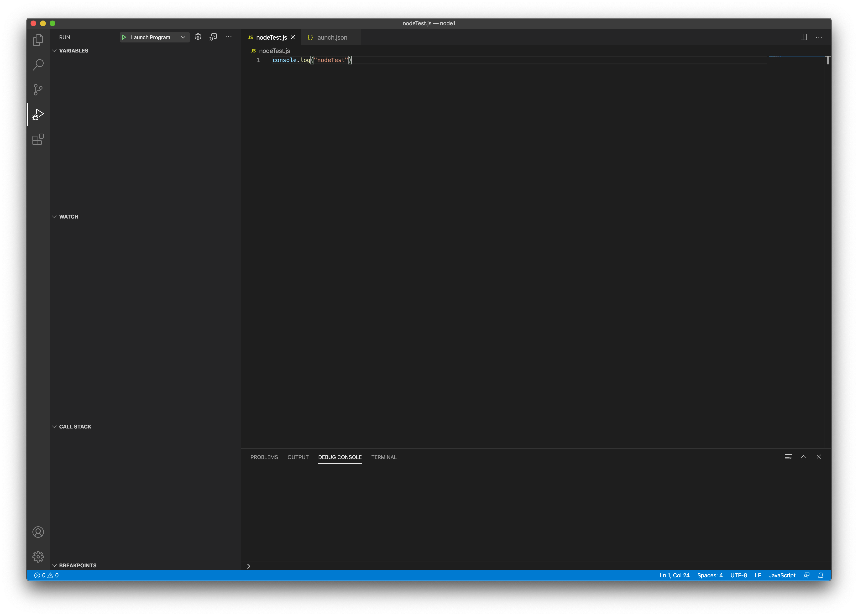Open launch.json via gear icon
The image size is (858, 616).
pyautogui.click(x=198, y=37)
